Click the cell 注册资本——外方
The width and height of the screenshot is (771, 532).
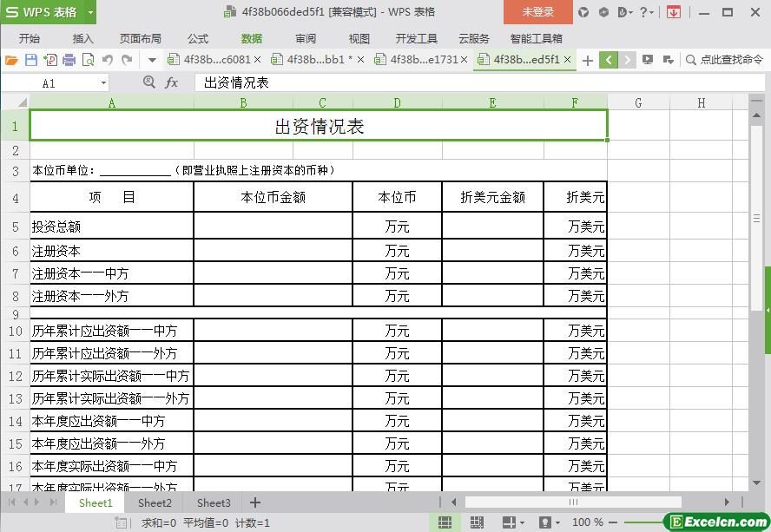pos(112,295)
